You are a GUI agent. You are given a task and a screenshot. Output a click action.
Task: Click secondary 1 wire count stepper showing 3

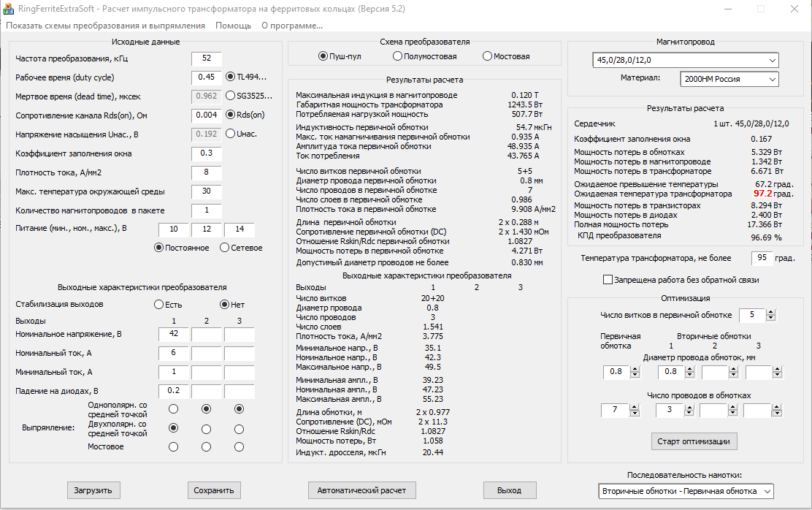pos(675,411)
